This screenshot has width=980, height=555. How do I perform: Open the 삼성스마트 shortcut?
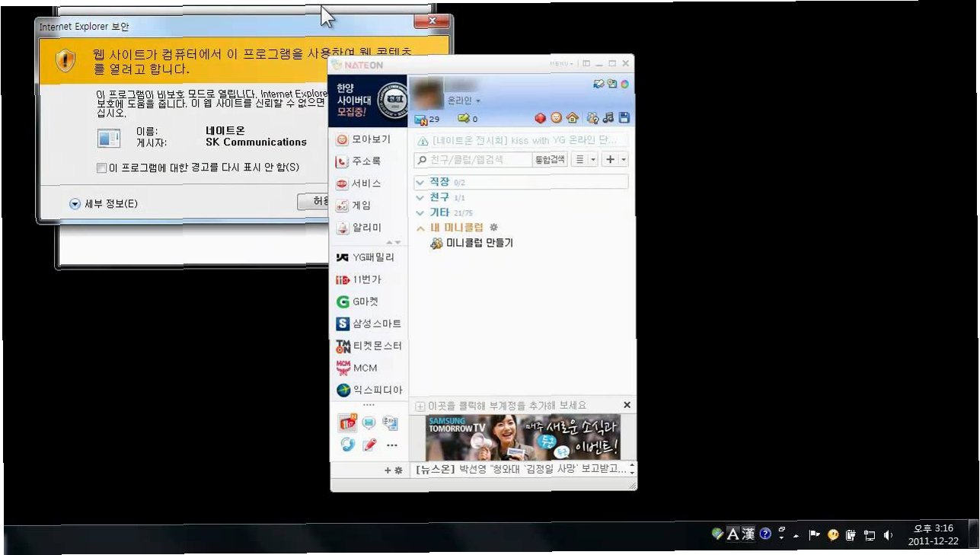click(x=369, y=324)
